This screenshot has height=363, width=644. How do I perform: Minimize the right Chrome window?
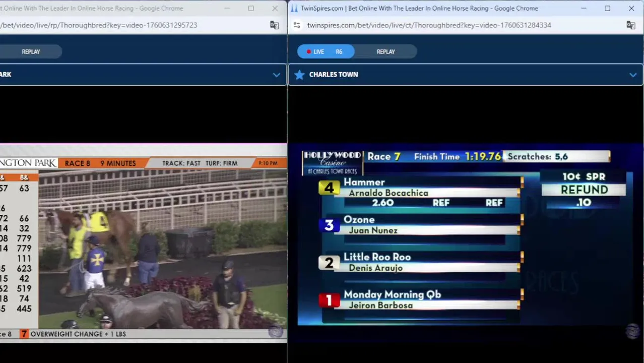[x=584, y=8]
